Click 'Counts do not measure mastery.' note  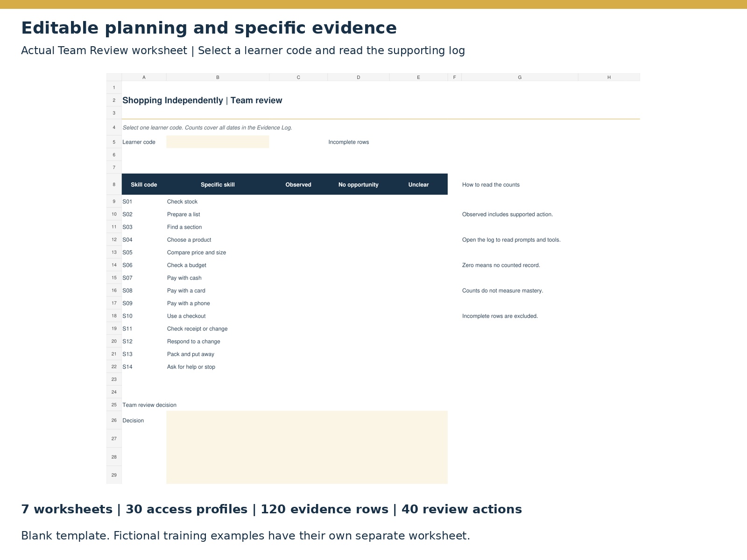503,291
